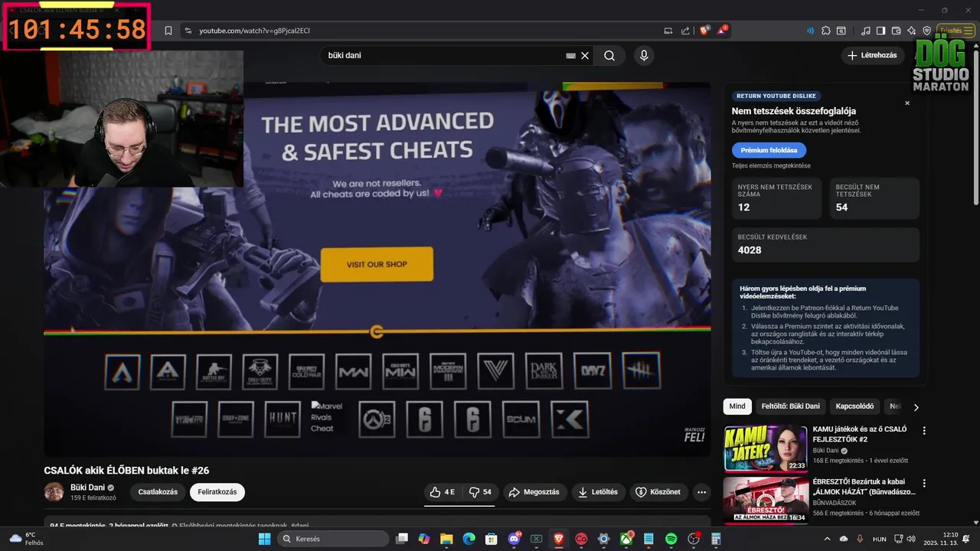Dislike the video with thumbs down

(x=480, y=492)
